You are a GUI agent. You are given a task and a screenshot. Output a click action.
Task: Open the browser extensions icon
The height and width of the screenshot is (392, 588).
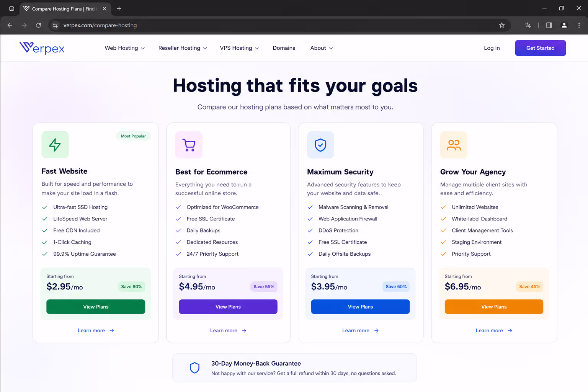click(528, 25)
